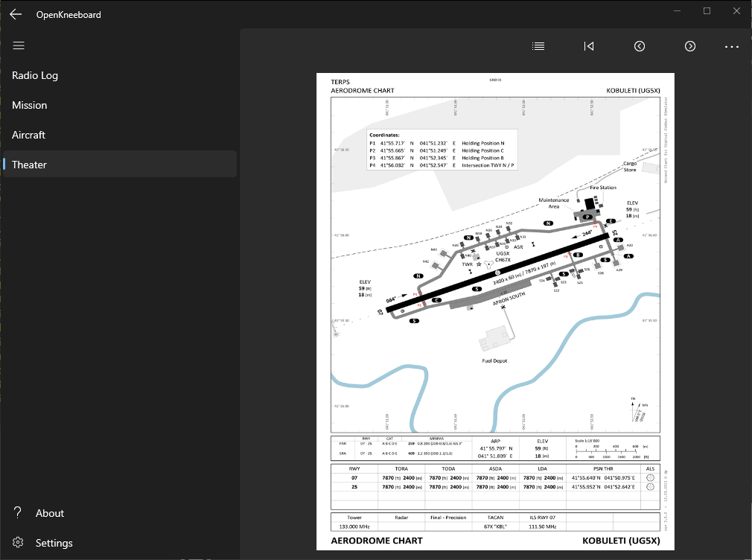Switch to the Radio Log tab
Viewport: 752px width, 560px height.
[x=35, y=75]
